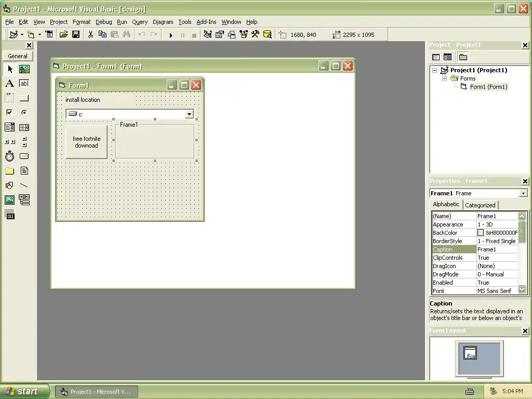This screenshot has height=399, width=532.
Task: Open the Debug menu
Action: click(104, 22)
